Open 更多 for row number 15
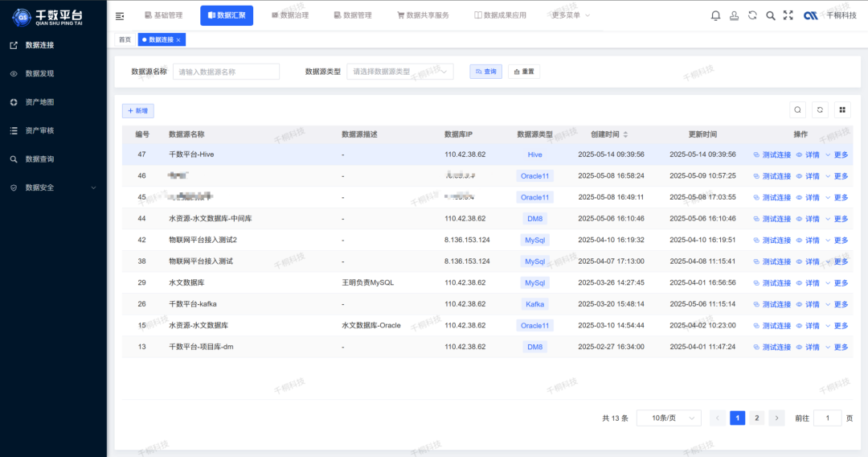The height and width of the screenshot is (457, 868). tap(837, 326)
